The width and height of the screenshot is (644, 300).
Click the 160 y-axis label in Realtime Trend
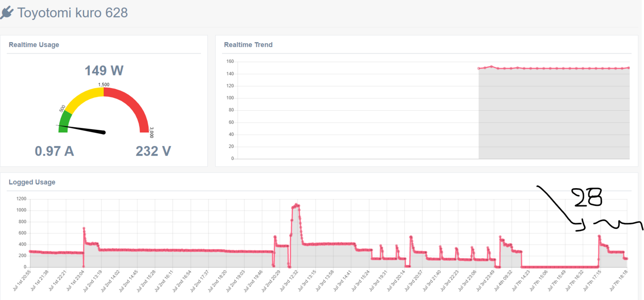(x=230, y=62)
